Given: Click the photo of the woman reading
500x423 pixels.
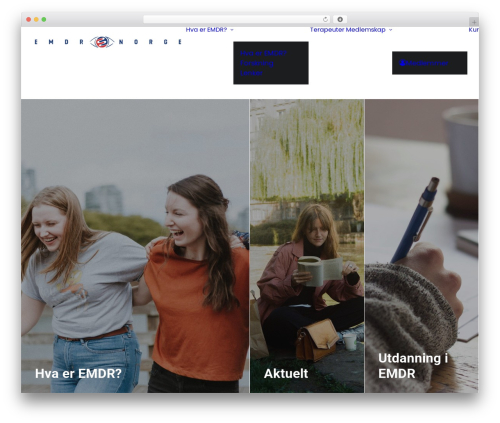Looking at the screenshot, I should (307, 246).
